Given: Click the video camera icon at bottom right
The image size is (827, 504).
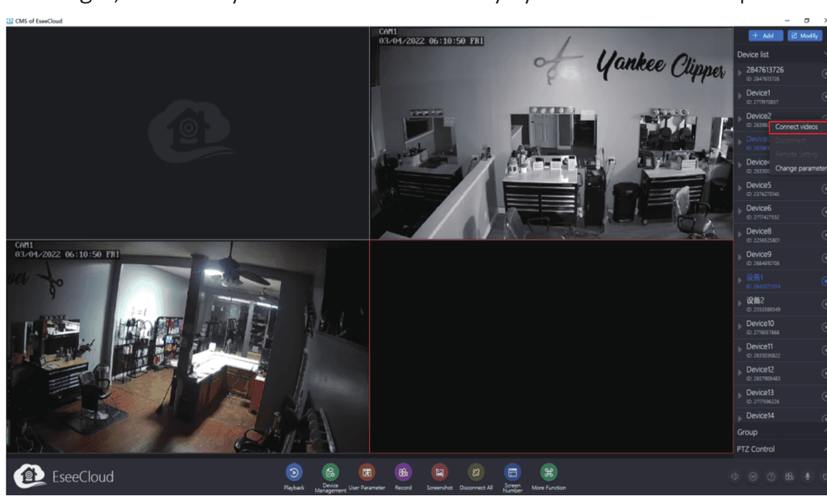Looking at the screenshot, I should [x=789, y=477].
